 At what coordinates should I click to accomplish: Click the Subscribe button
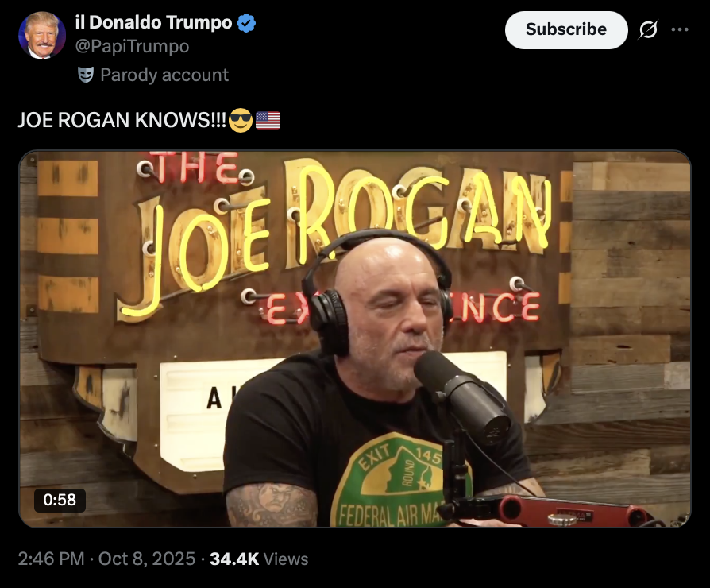566,30
